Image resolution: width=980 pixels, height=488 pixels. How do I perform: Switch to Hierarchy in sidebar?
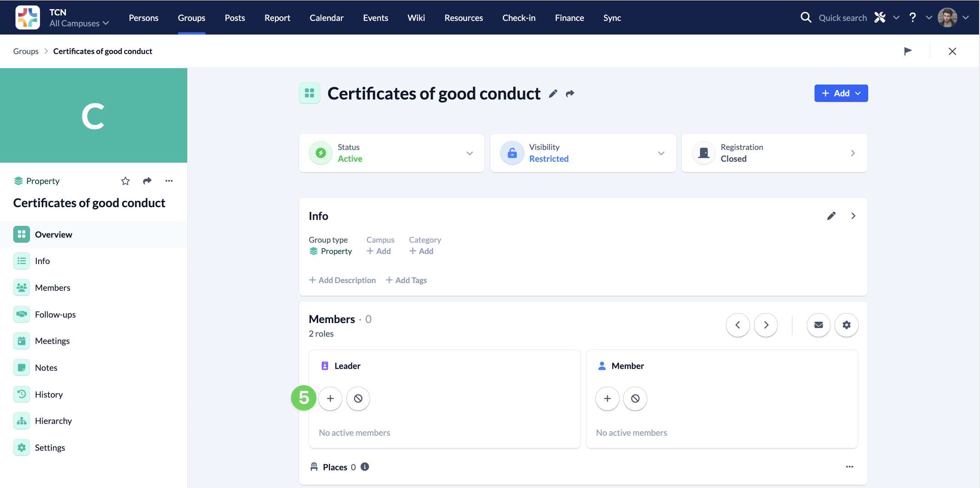tap(53, 421)
